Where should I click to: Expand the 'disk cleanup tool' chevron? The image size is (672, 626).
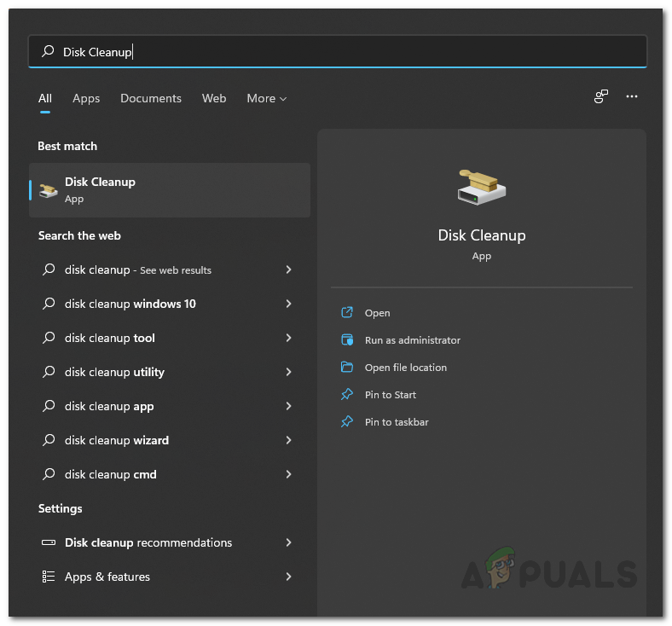coord(288,338)
